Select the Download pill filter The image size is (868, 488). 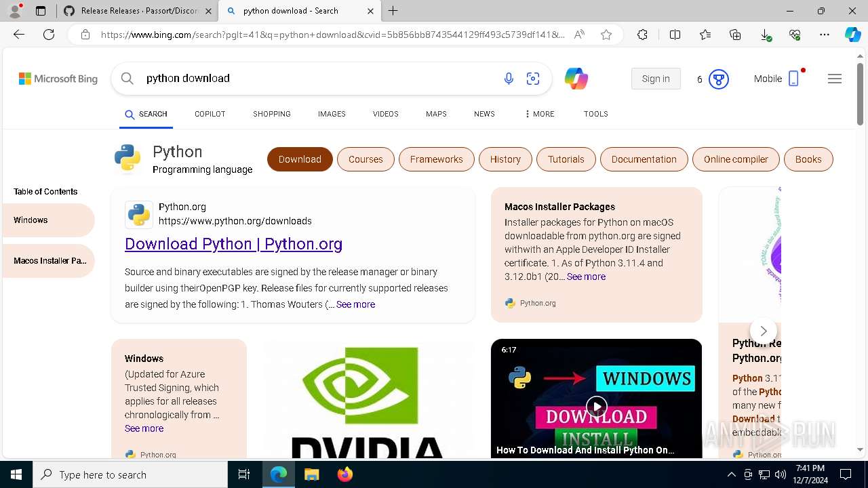300,159
